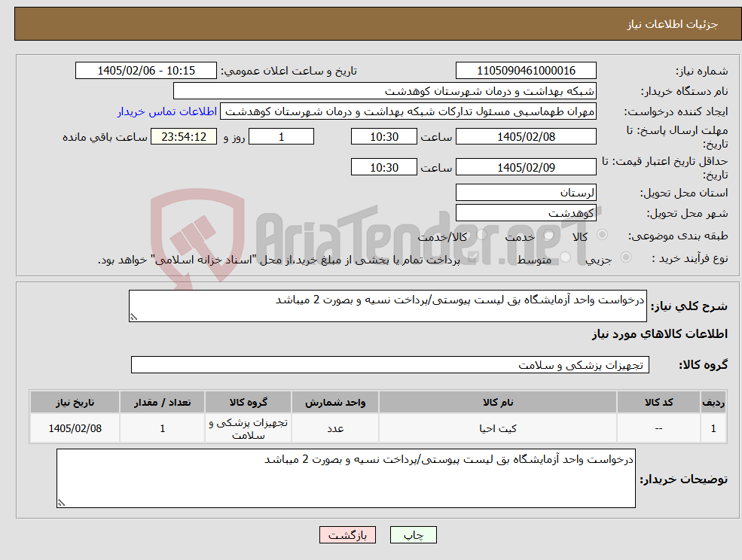Click the resize handle of buyer notes textarea
This screenshot has width=742, height=560.
coord(61,504)
